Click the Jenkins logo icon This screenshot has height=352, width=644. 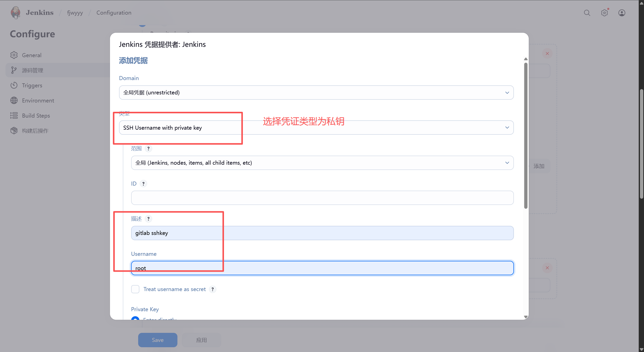point(15,13)
